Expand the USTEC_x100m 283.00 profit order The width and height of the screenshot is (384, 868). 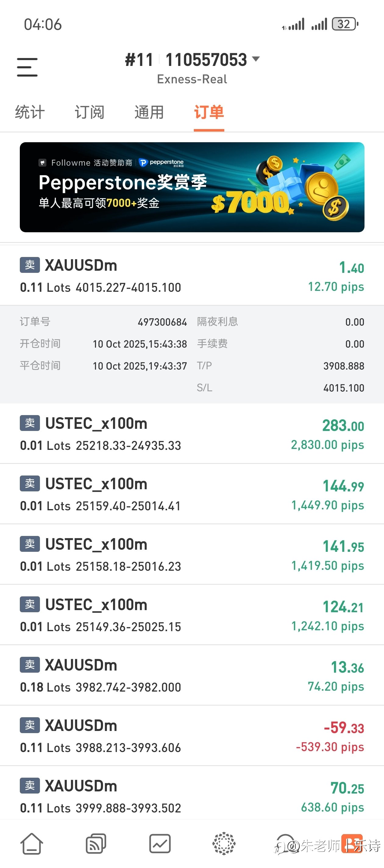(192, 433)
